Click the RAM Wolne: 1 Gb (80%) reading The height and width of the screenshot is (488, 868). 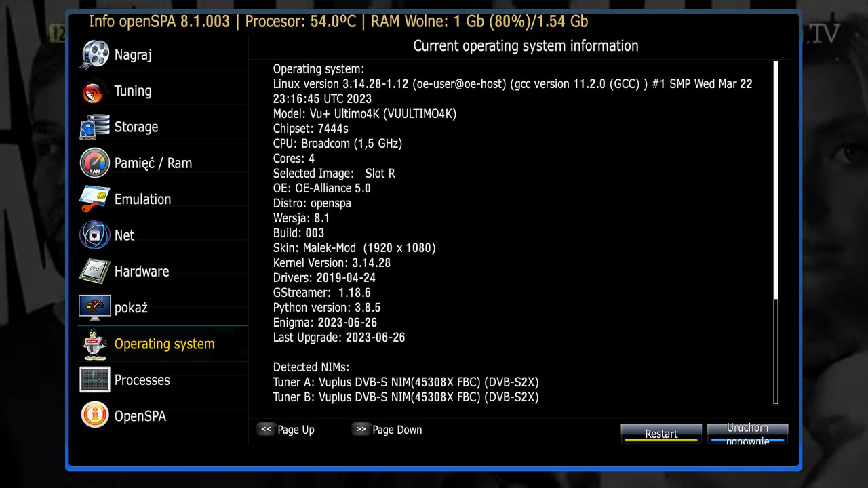point(452,21)
